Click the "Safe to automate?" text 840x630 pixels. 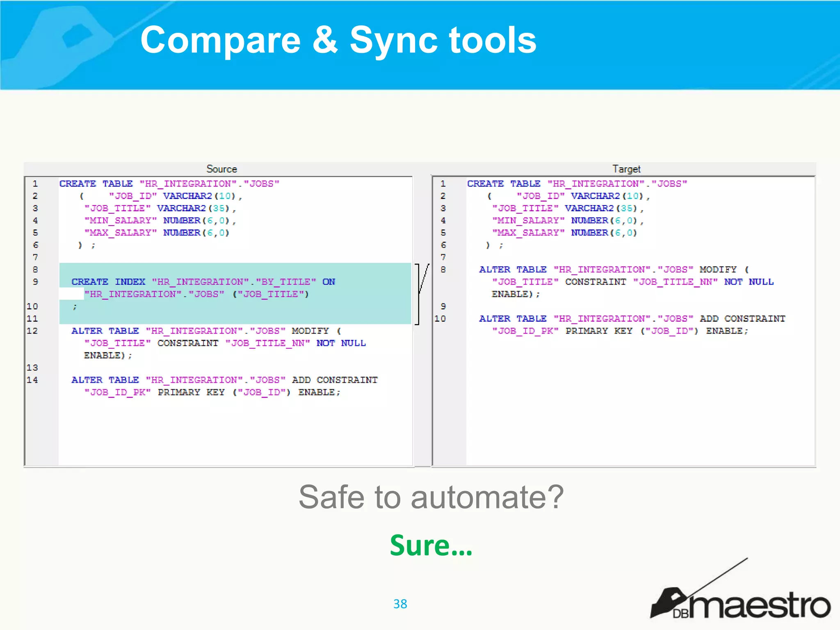coord(431,497)
